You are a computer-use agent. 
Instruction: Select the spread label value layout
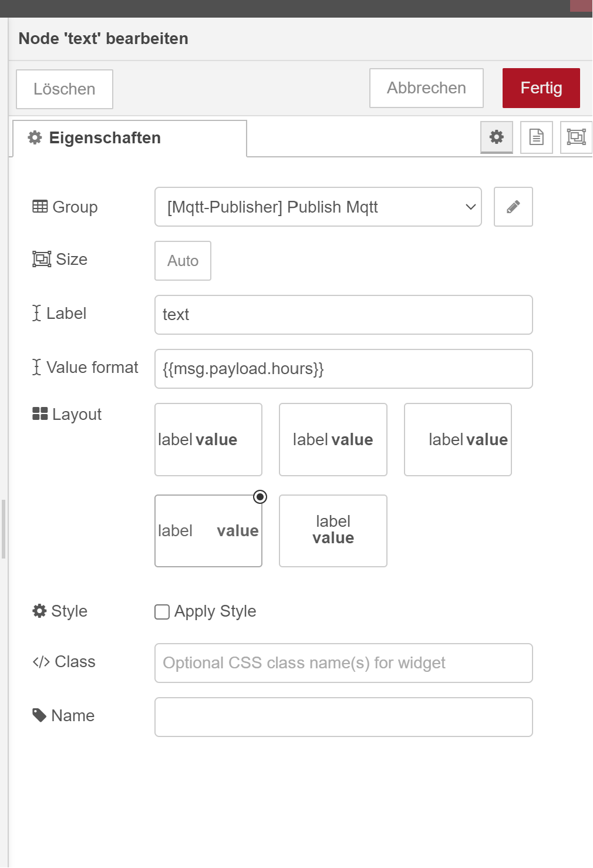(208, 531)
